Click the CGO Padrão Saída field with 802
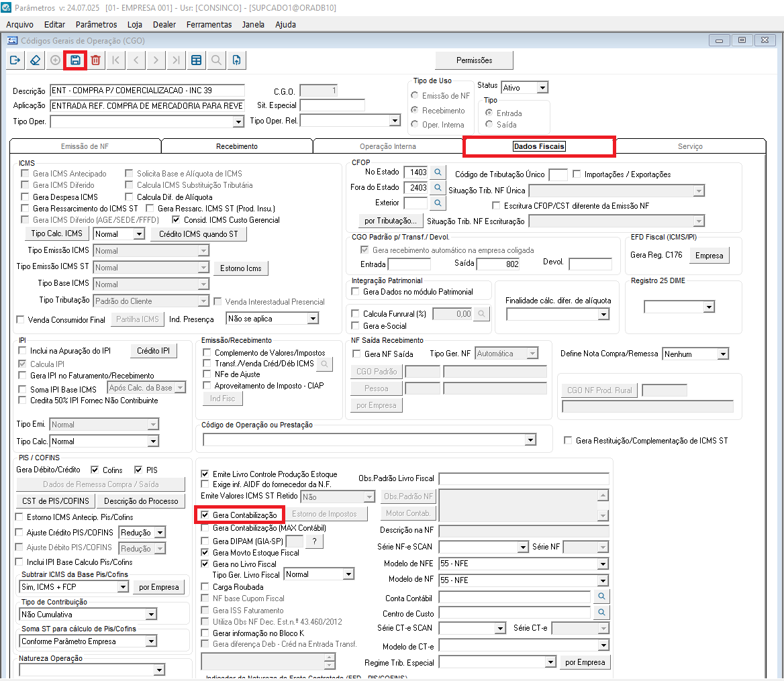This screenshot has width=784, height=681. (498, 264)
